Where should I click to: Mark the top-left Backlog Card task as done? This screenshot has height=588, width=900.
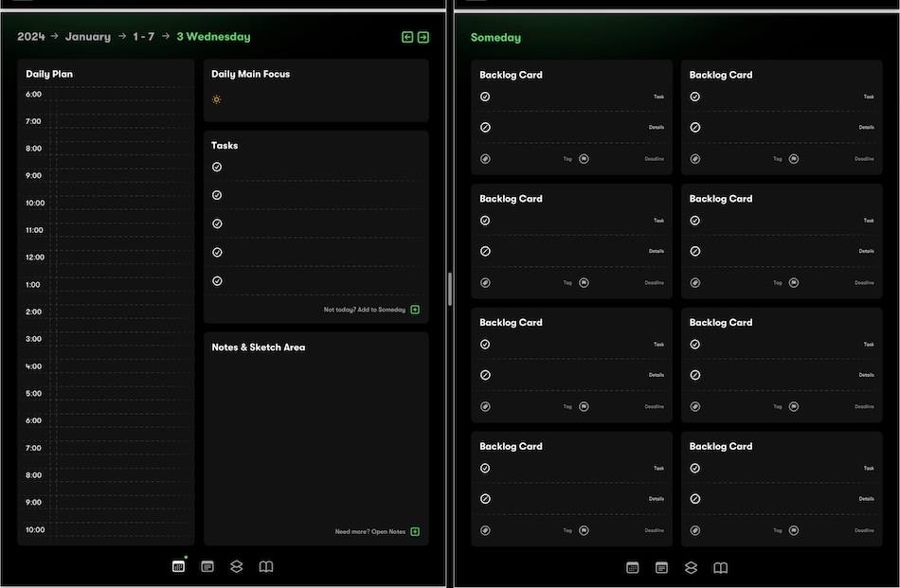coord(485,97)
